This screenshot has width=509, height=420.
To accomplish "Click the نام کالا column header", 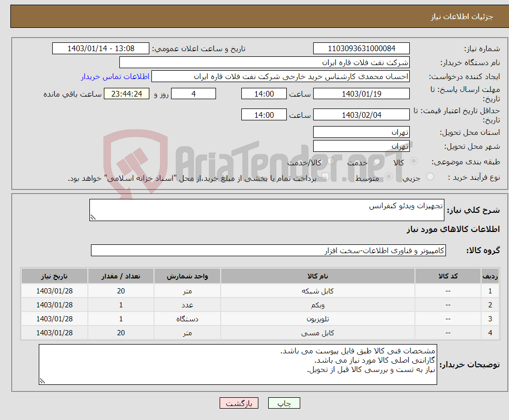I will pyautogui.click(x=318, y=276).
